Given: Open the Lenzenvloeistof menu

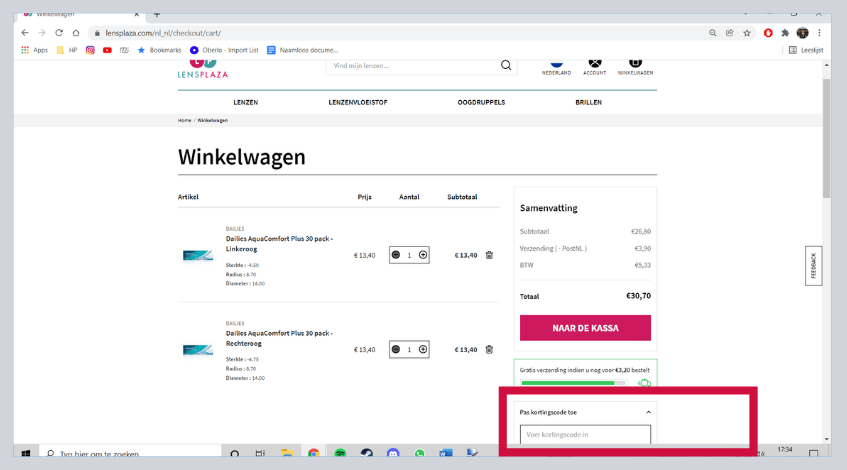Looking at the screenshot, I should 358,102.
